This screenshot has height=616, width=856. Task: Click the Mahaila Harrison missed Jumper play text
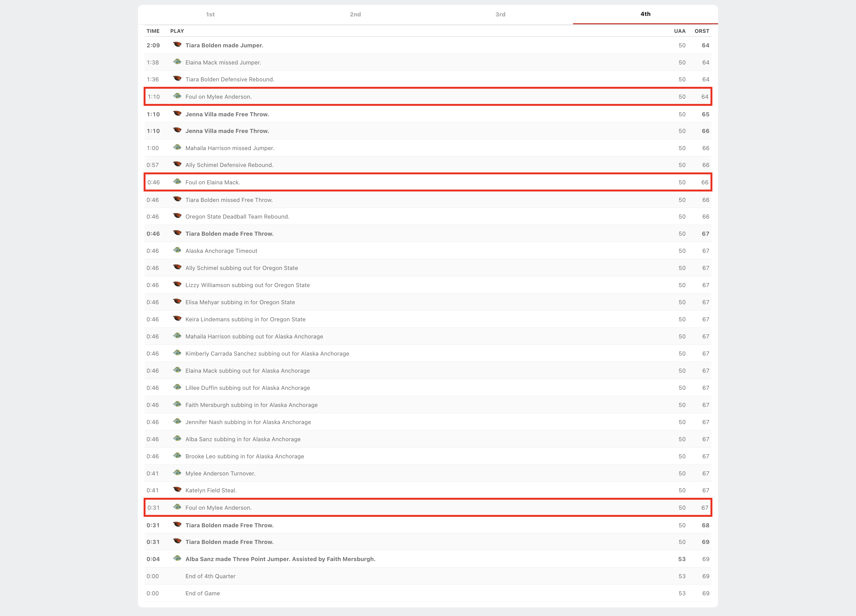point(229,148)
